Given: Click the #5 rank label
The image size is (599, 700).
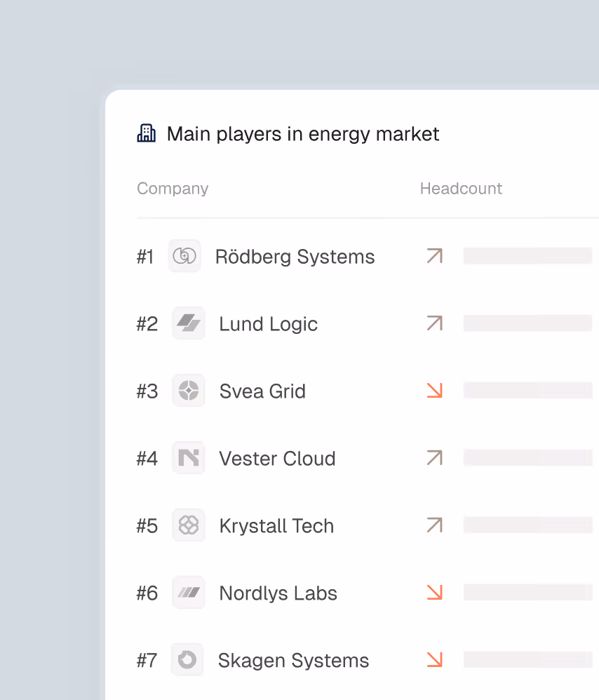Looking at the screenshot, I should 147,526.
